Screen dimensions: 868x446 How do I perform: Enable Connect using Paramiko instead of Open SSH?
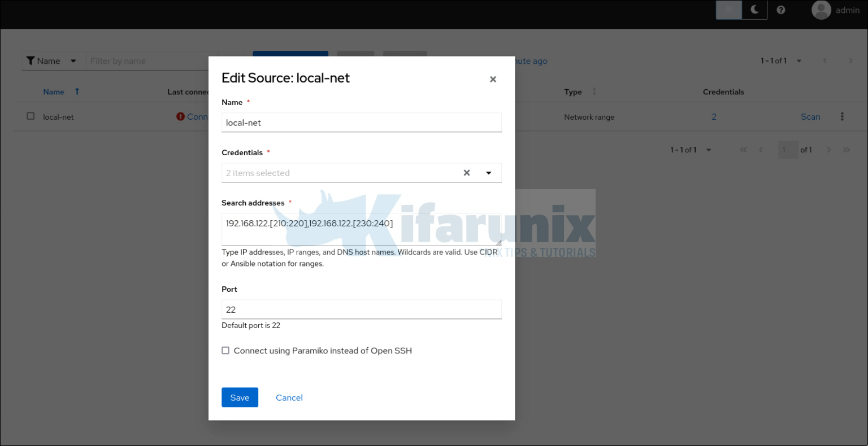pos(225,350)
